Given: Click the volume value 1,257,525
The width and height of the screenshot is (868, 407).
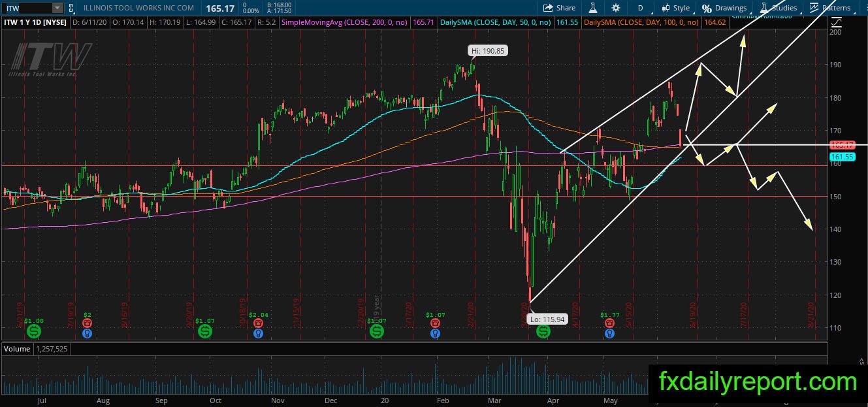Looking at the screenshot, I should coord(52,349).
